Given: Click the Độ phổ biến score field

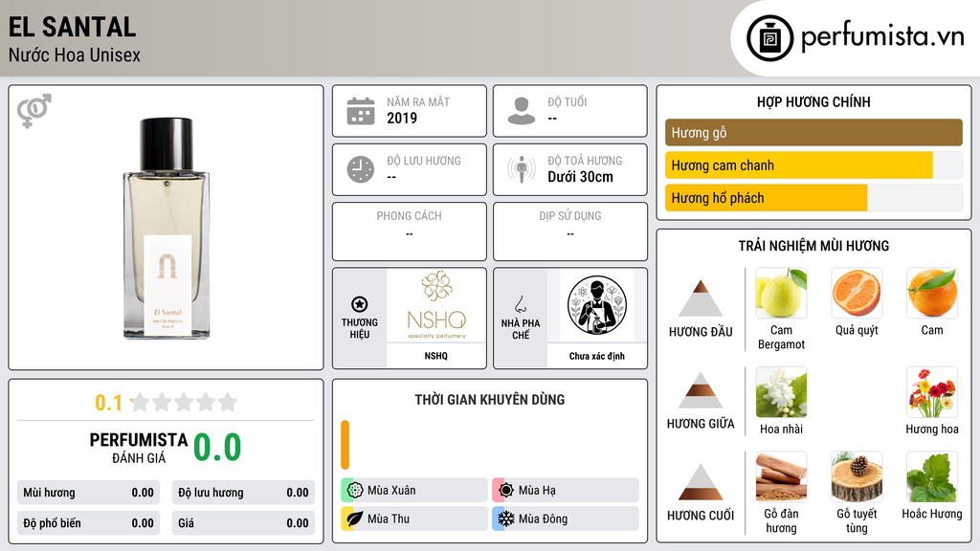Looking at the screenshot, I should coord(89,523).
